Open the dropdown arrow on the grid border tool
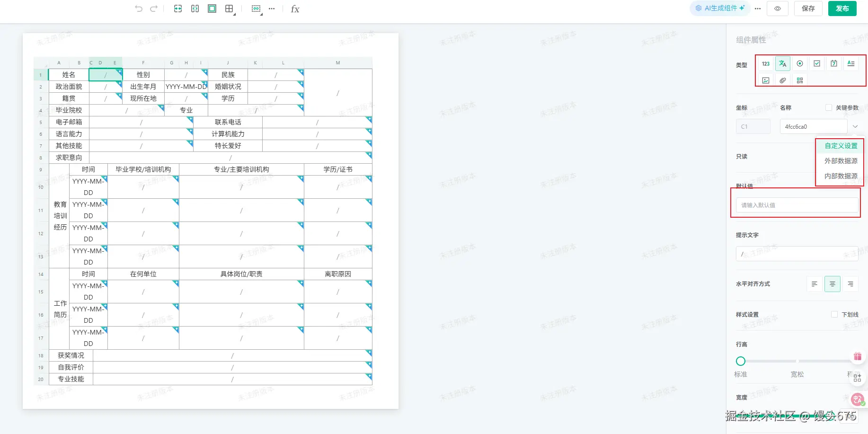 (x=235, y=14)
